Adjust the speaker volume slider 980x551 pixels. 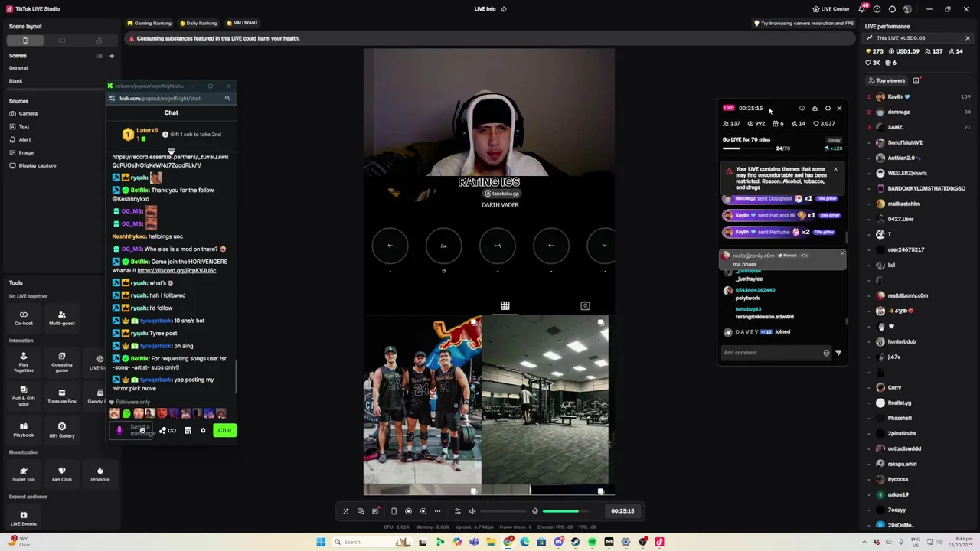pos(503,511)
